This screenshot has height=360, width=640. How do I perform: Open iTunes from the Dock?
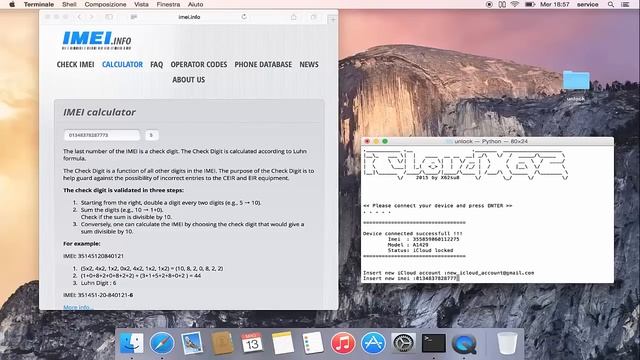[x=342, y=343]
